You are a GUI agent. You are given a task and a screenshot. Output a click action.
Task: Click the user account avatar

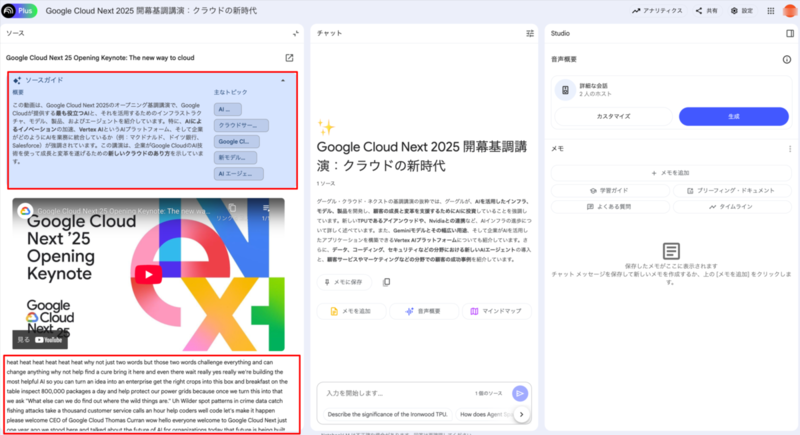point(790,11)
